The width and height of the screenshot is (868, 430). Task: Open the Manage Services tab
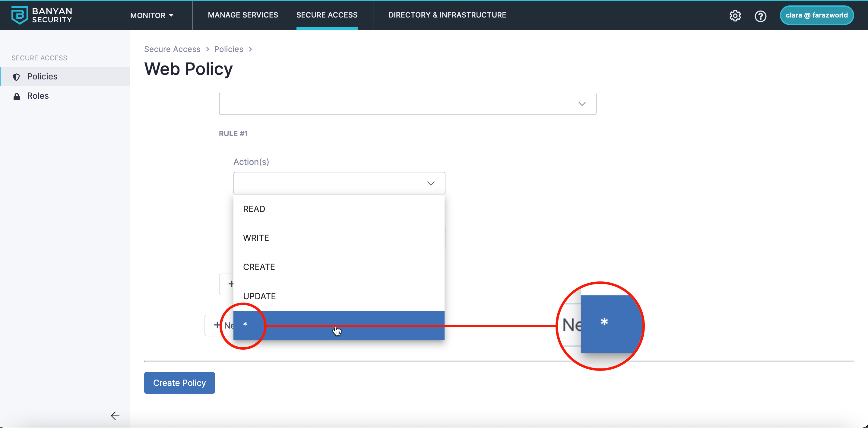tap(242, 15)
